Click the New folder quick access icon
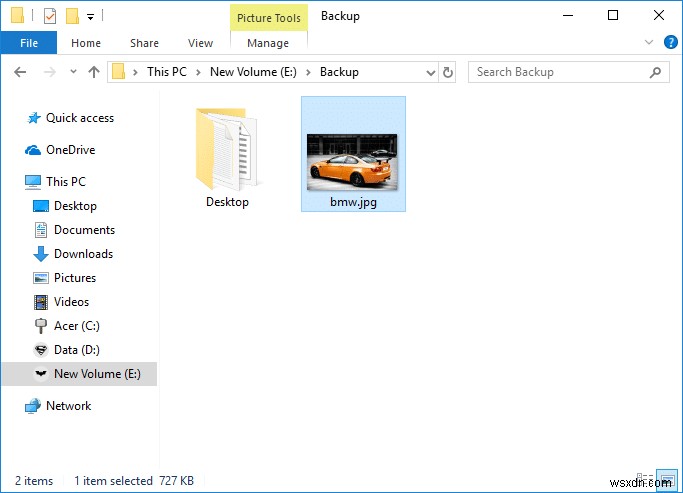The image size is (683, 493). [x=72, y=17]
